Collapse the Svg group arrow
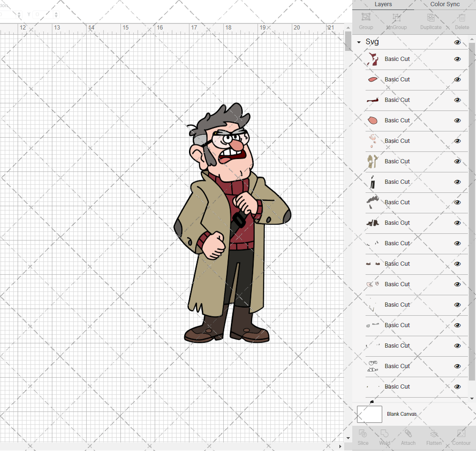The image size is (476, 451). (x=359, y=42)
